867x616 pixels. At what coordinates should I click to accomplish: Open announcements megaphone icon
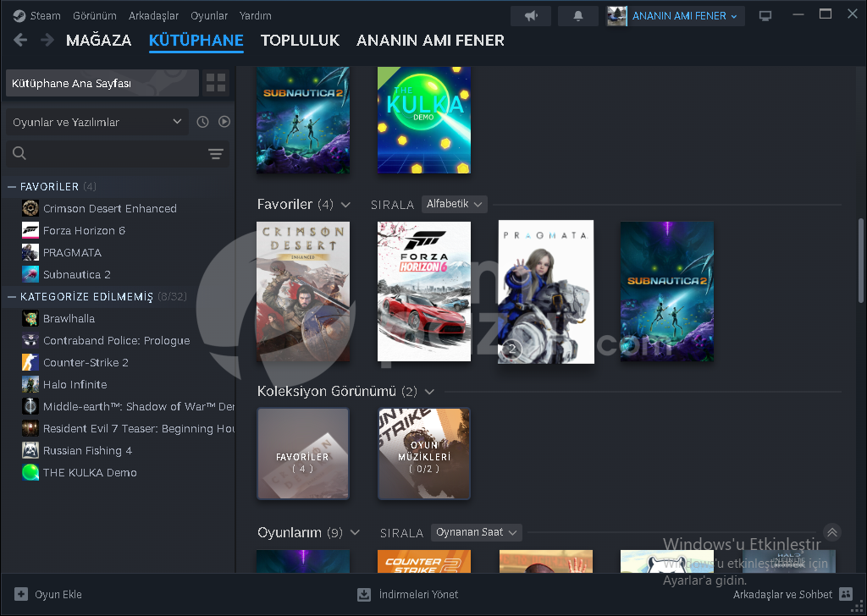531,16
